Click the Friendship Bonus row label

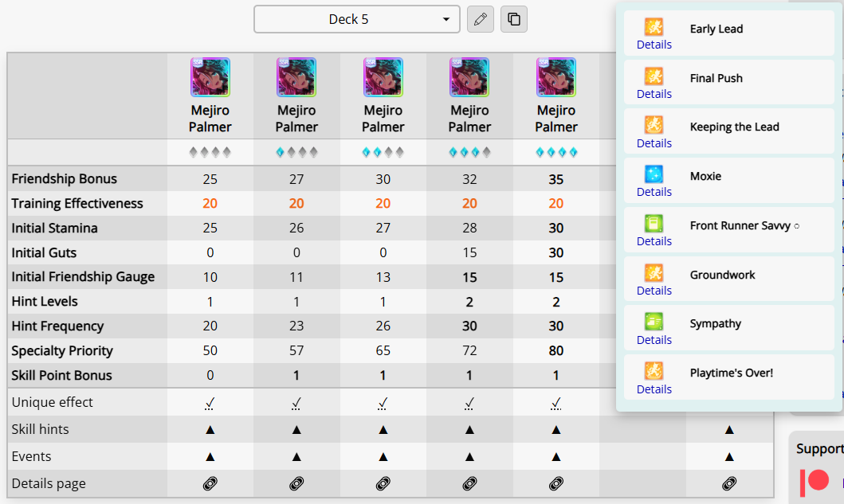[64, 178]
